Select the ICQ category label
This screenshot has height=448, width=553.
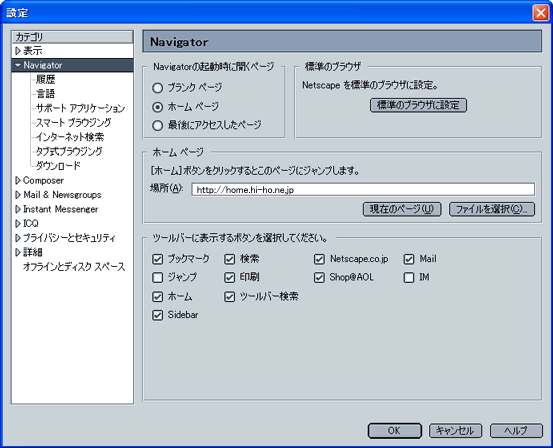point(31,223)
